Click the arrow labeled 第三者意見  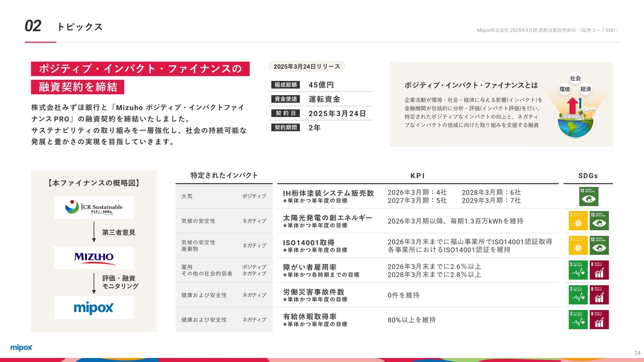tap(94, 233)
